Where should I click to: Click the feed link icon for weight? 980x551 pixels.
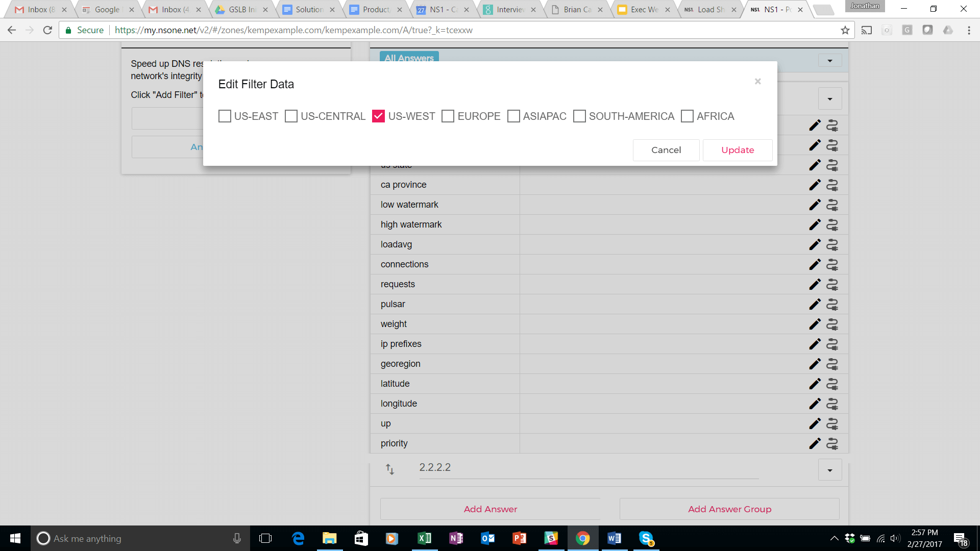(x=832, y=324)
